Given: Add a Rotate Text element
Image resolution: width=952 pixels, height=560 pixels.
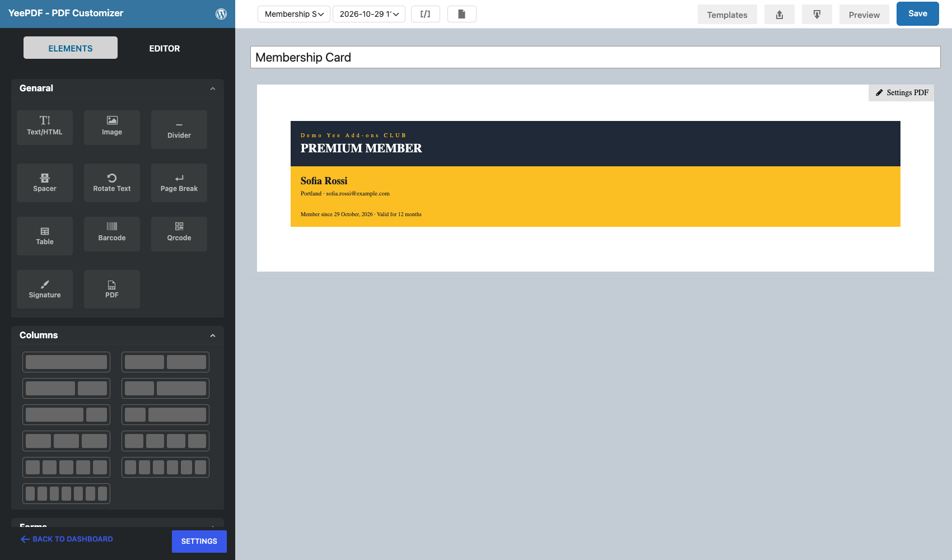Looking at the screenshot, I should coord(112,183).
